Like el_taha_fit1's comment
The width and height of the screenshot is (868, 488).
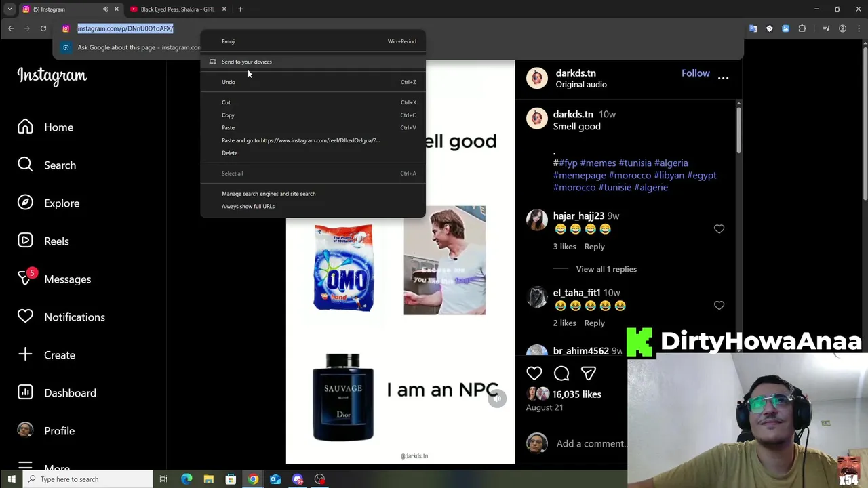pyautogui.click(x=719, y=306)
